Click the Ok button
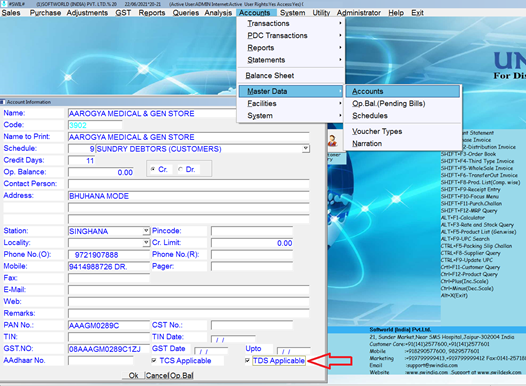526x386 pixels. [134, 375]
